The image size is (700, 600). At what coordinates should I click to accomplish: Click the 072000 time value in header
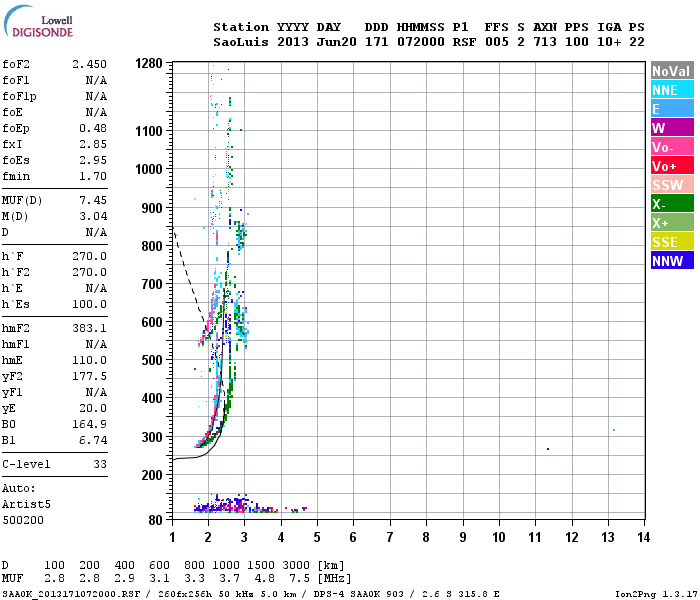tap(421, 42)
